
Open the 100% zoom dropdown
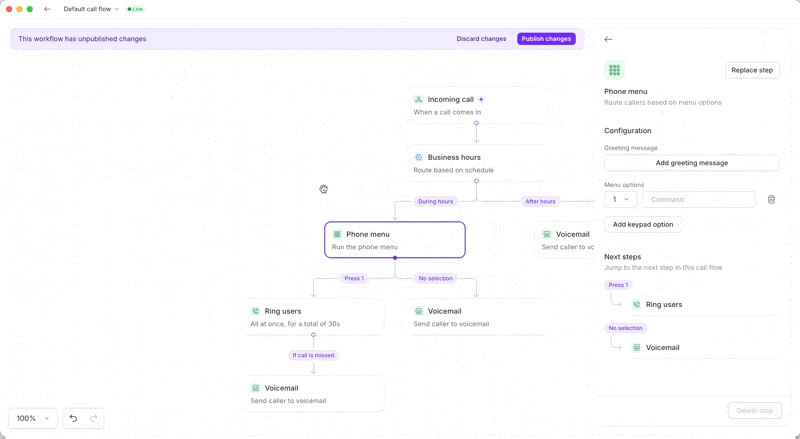pos(33,419)
